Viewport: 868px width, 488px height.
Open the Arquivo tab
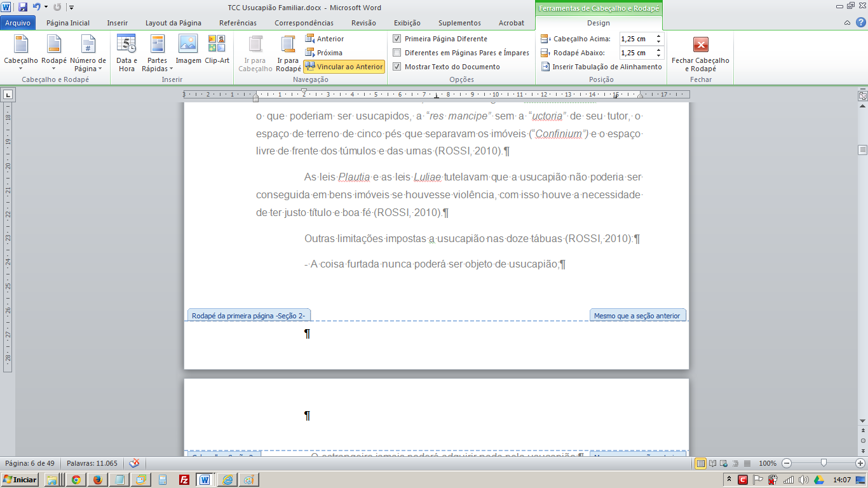tap(18, 23)
